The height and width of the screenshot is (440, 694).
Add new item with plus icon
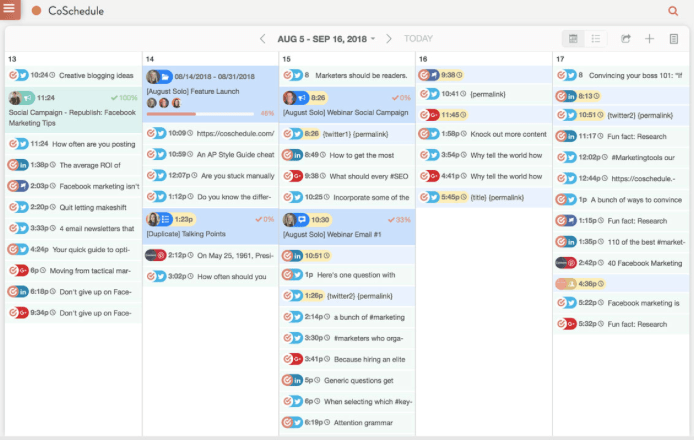[649, 39]
